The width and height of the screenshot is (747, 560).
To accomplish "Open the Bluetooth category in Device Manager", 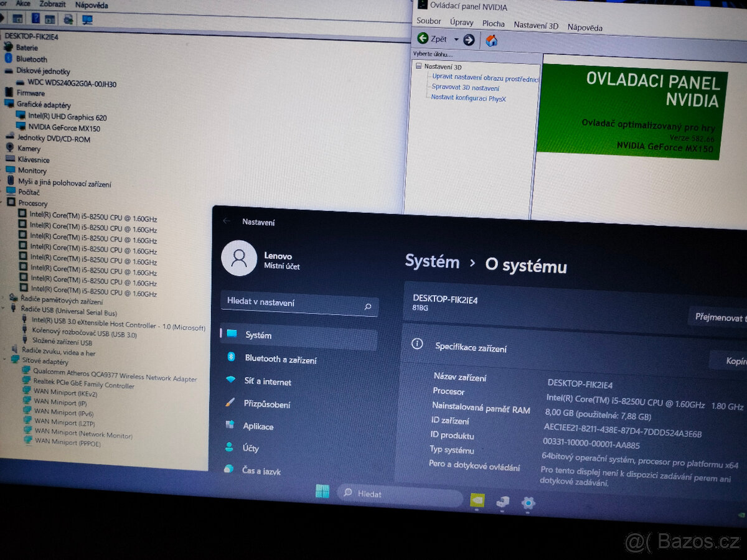I will [x=31, y=59].
